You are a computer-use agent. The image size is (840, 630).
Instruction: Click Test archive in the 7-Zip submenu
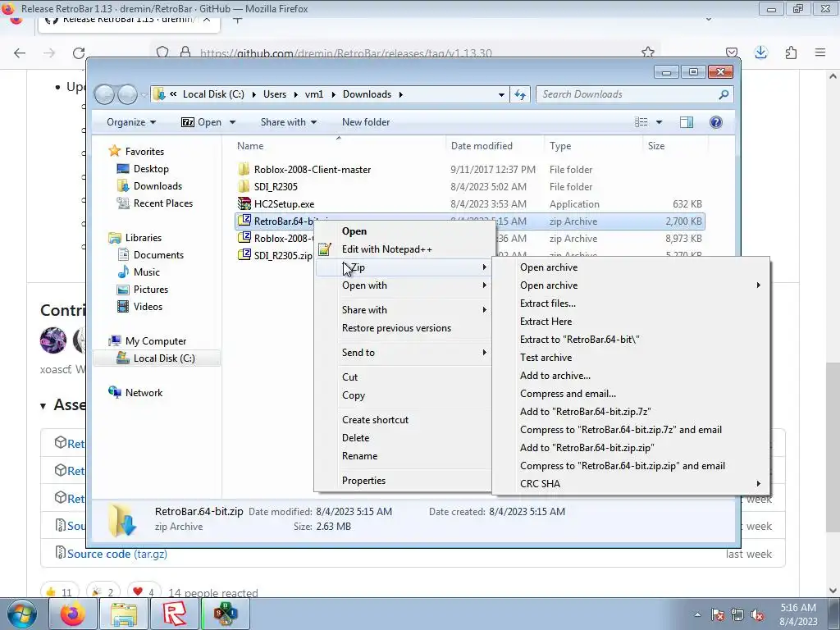pyautogui.click(x=546, y=358)
